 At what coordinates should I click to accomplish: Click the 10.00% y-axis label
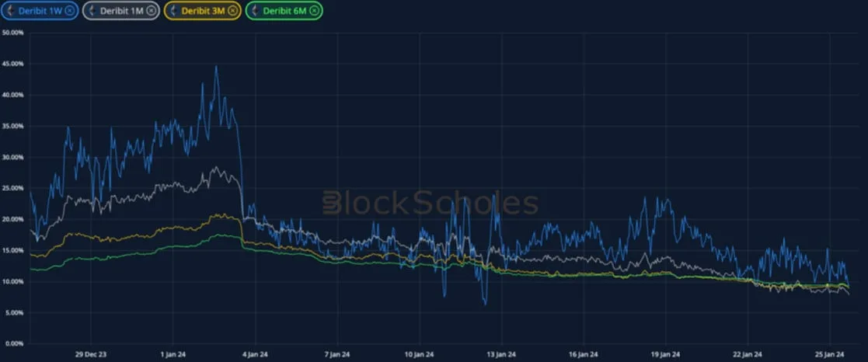[12, 282]
